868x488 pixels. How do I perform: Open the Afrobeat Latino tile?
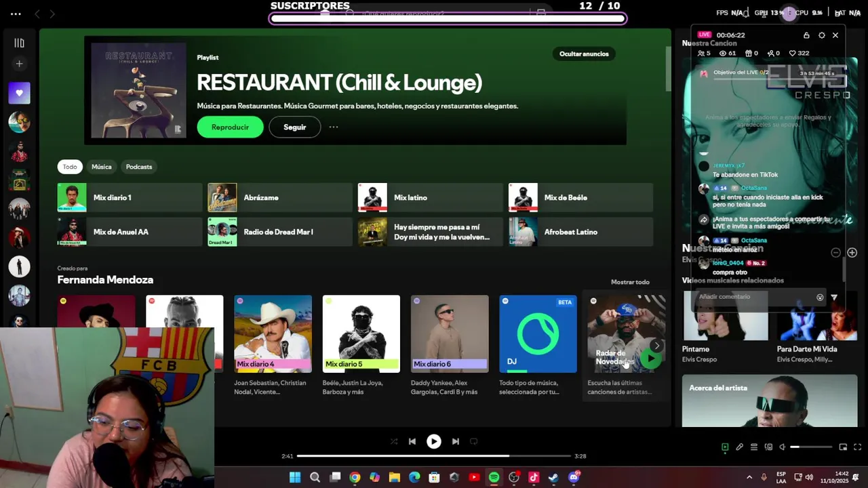pos(580,232)
